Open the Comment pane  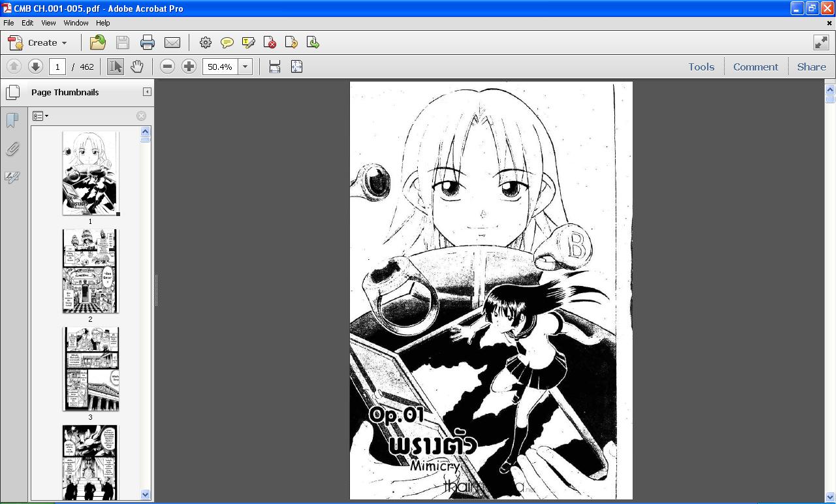[755, 67]
